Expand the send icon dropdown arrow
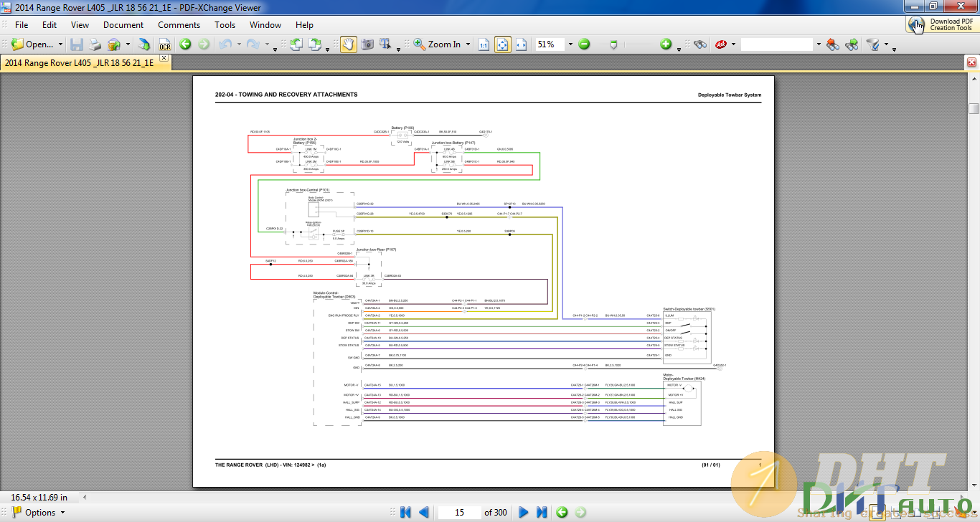 point(128,44)
